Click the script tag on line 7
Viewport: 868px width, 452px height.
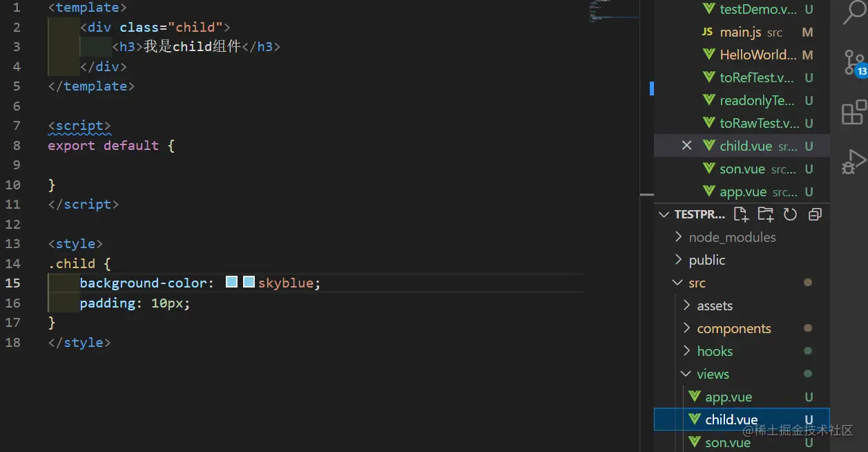click(79, 126)
